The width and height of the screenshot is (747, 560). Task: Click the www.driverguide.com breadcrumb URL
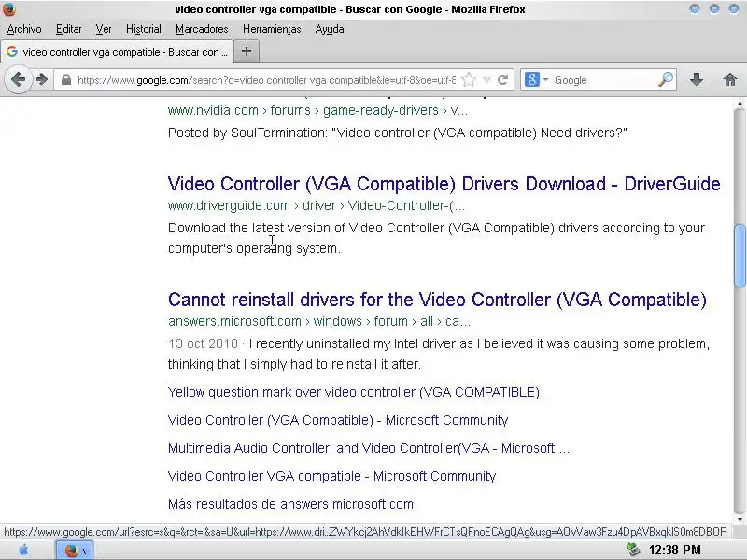[x=317, y=205]
